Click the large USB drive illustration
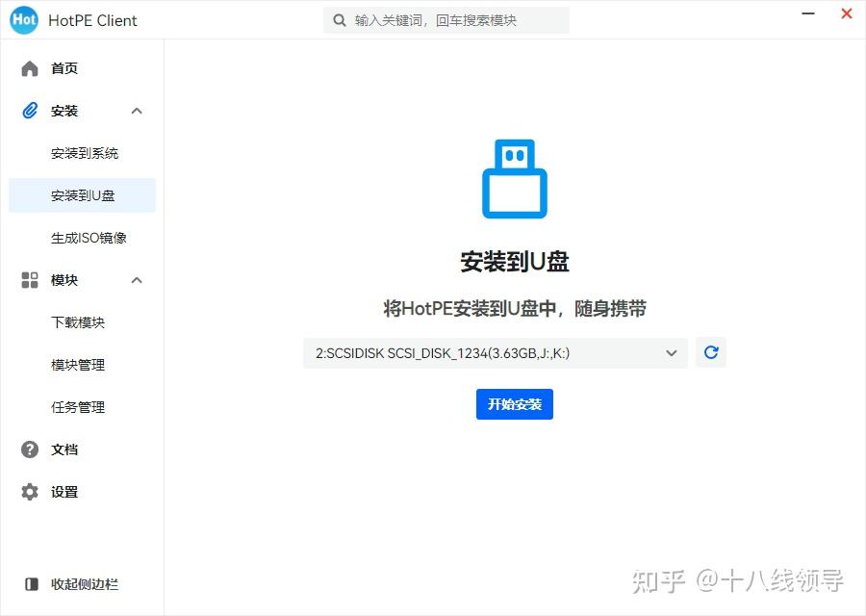 pos(515,178)
